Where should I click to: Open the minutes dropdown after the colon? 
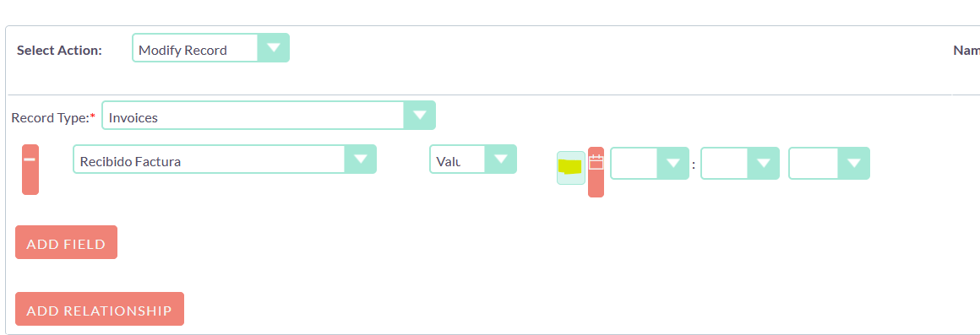pos(740,163)
